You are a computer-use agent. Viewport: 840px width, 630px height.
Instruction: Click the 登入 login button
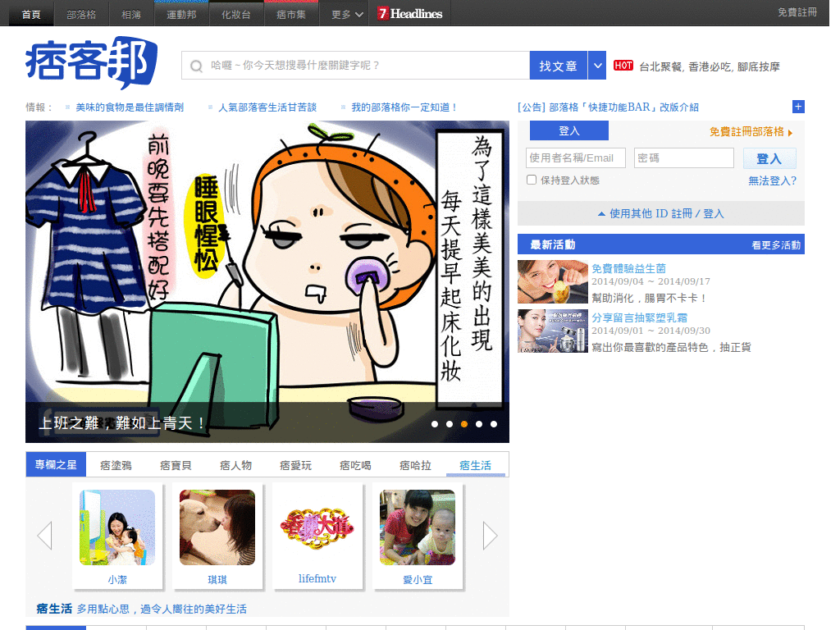tap(769, 157)
